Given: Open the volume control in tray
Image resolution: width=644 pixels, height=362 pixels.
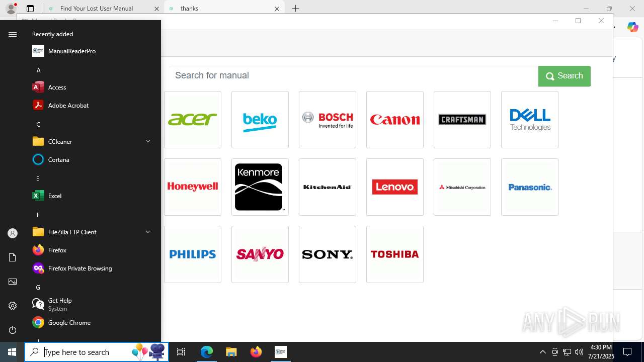Looking at the screenshot, I should [579, 352].
